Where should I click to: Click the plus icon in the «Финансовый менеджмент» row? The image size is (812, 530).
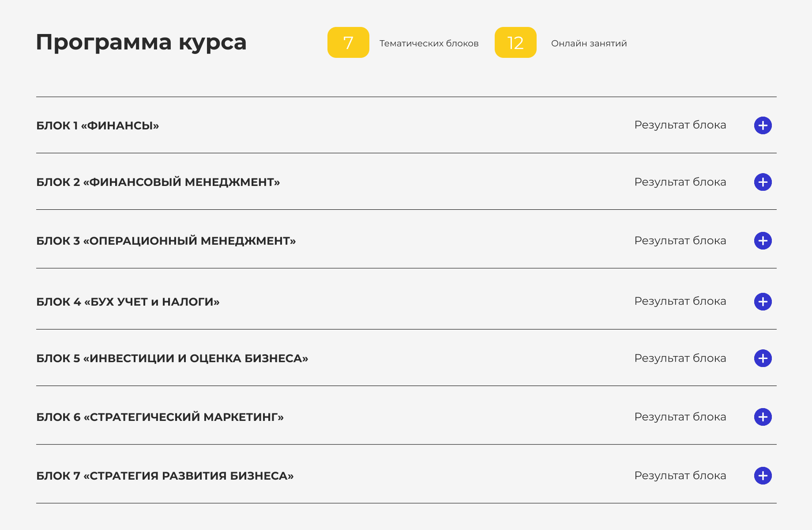(763, 182)
